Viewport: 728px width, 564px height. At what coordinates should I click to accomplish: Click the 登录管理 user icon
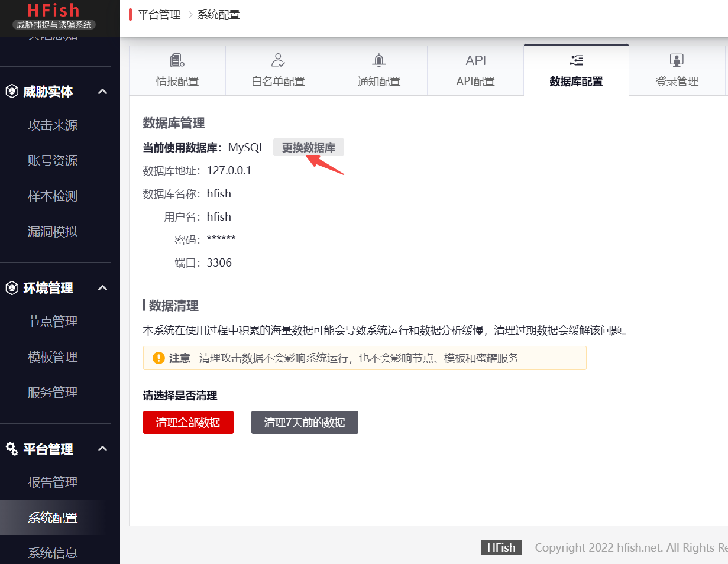tap(677, 60)
